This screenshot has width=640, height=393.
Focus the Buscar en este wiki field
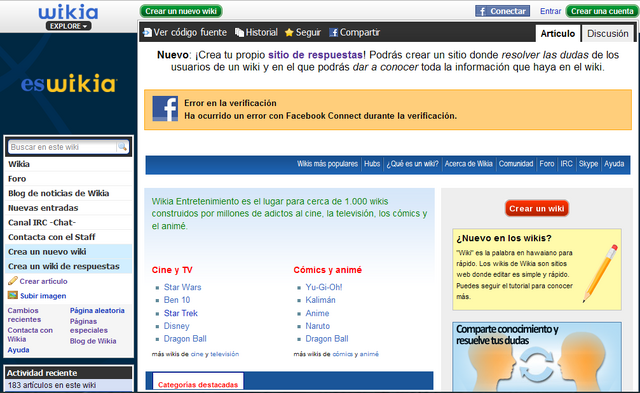[62, 147]
